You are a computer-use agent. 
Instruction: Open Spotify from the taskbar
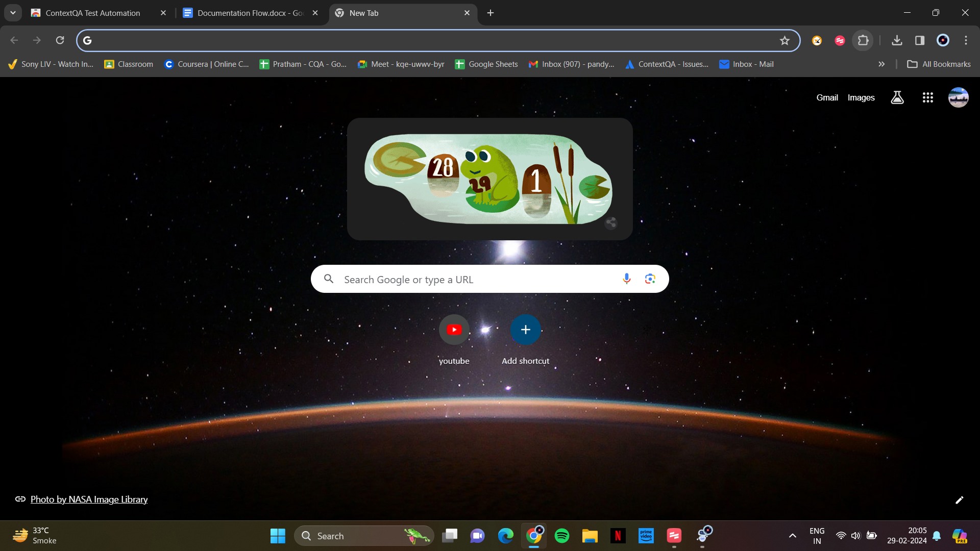[x=562, y=536]
